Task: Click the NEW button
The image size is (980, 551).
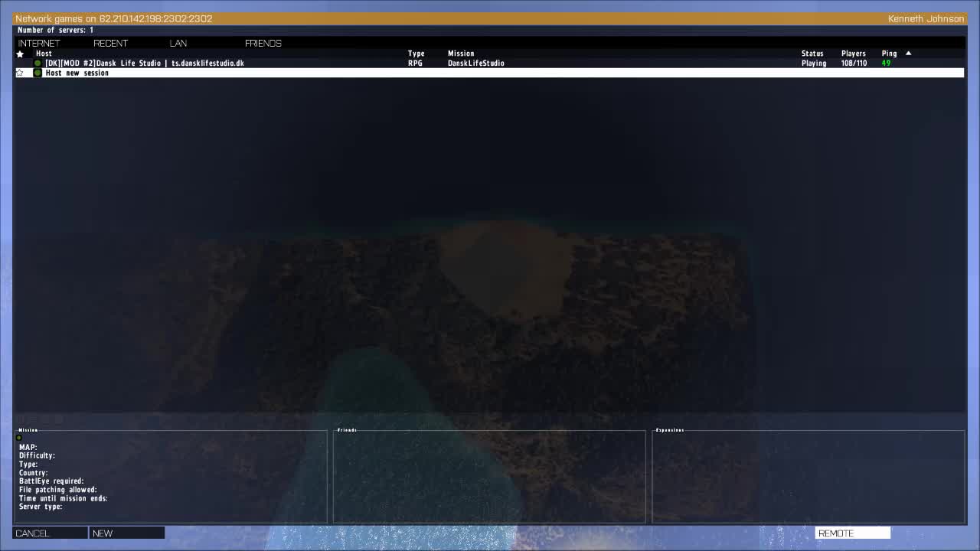Action: (x=127, y=533)
